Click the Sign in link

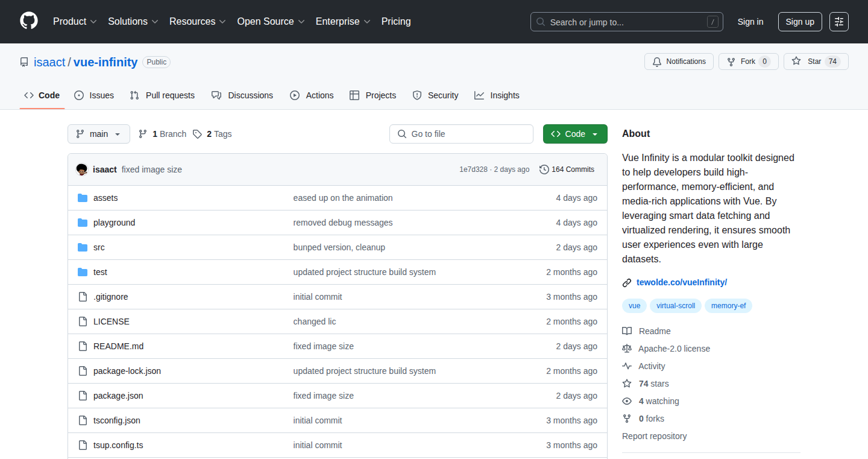(750, 22)
